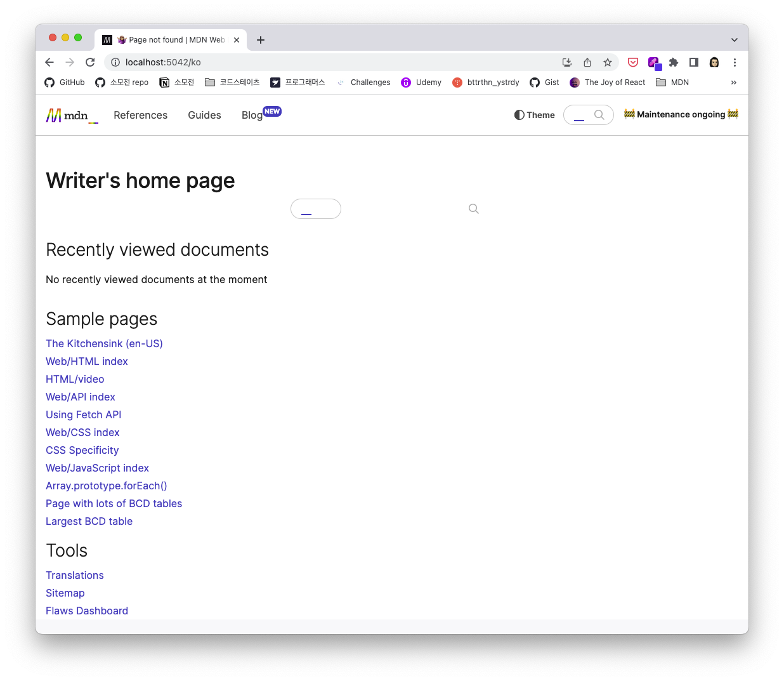Screen dimensions: 784x681
Task: Focus the search field below the page title
Action: pyautogui.click(x=316, y=209)
